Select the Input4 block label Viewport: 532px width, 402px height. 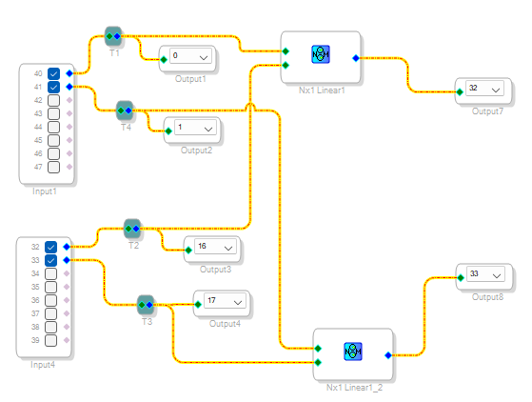[43, 365]
